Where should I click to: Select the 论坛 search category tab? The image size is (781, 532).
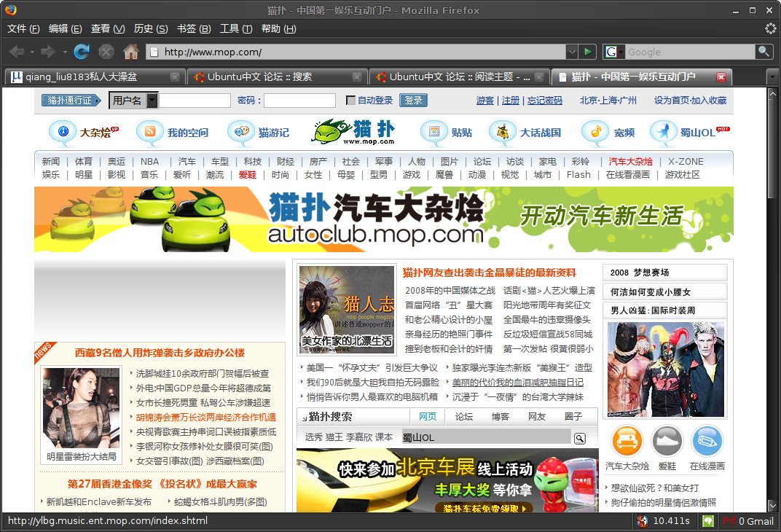point(463,416)
